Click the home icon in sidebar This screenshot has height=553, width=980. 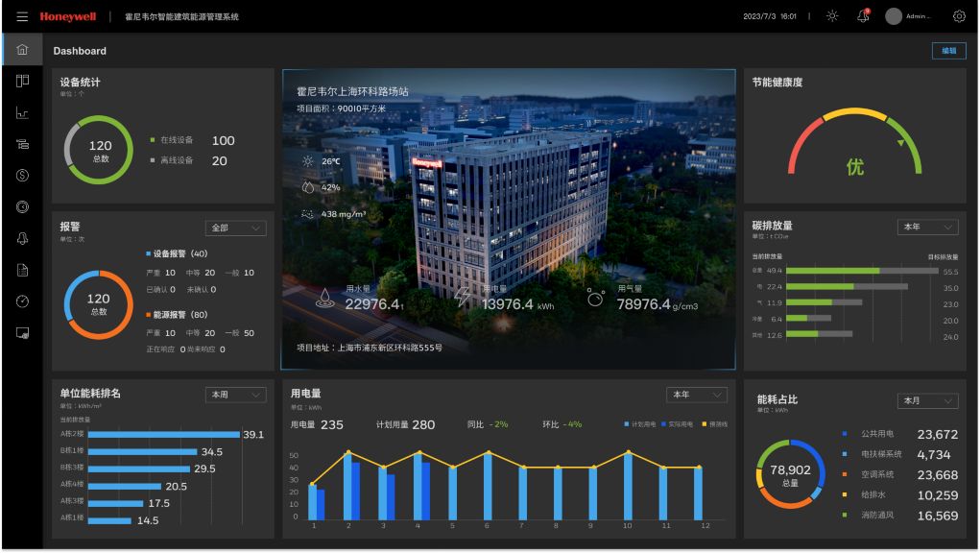[x=22, y=49]
